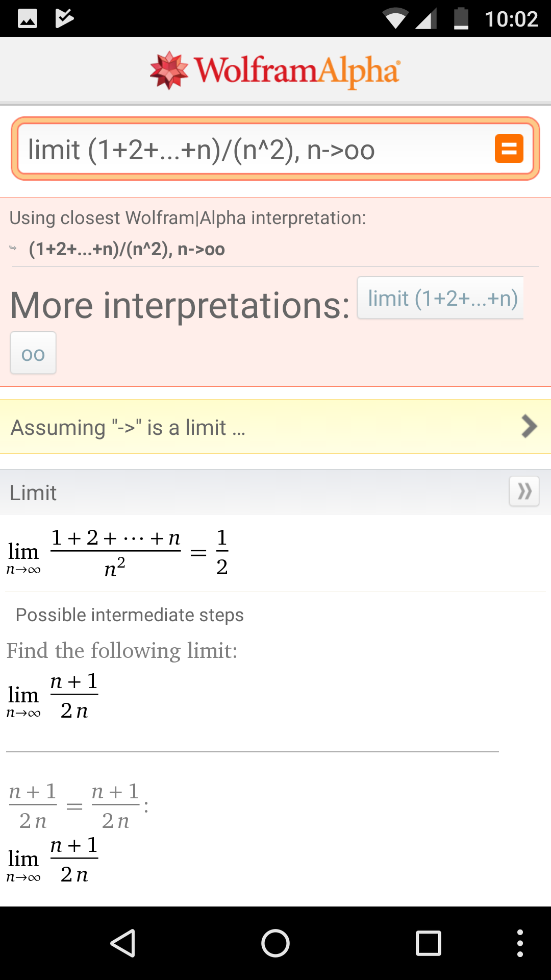Choose the 'oo' interpretation button
The height and width of the screenshot is (980, 551).
(33, 353)
